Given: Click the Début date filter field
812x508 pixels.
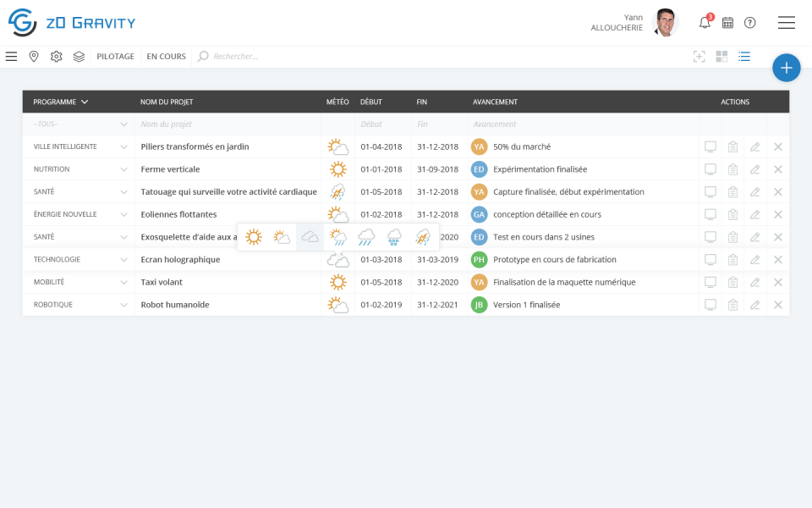Looking at the screenshot, I should tap(383, 124).
